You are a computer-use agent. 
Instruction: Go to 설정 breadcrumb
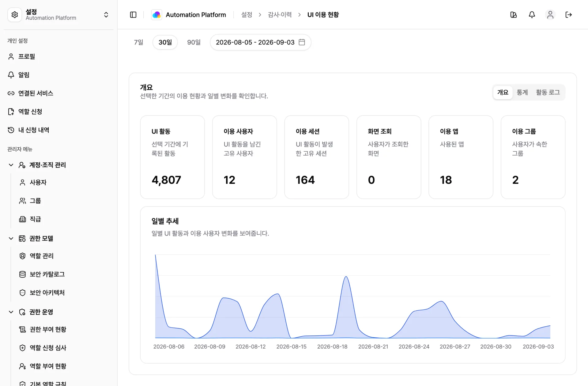[247, 15]
